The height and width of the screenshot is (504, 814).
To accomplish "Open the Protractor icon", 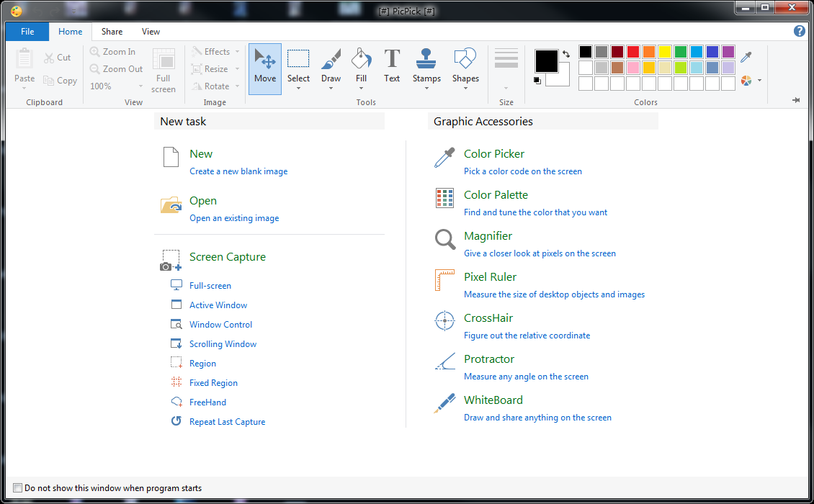I will click(445, 362).
